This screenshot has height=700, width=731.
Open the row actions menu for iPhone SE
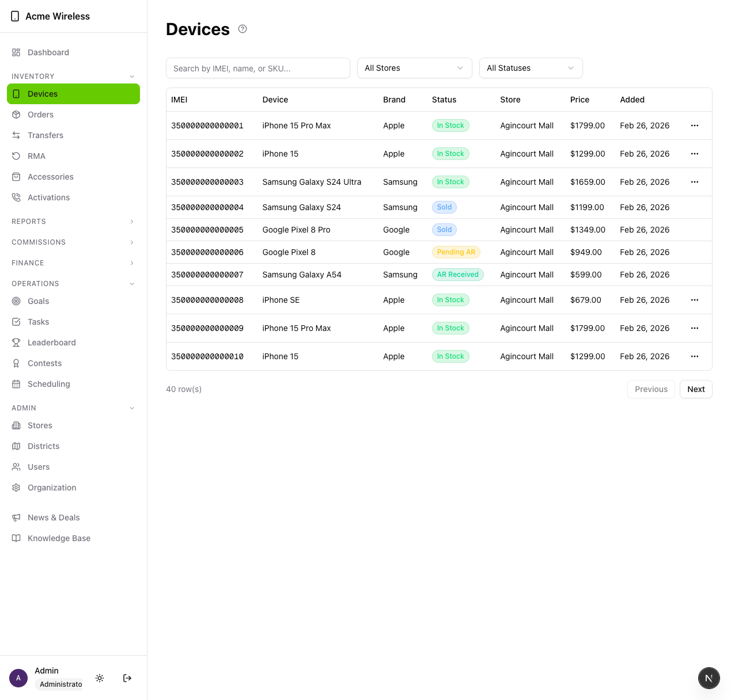(694, 300)
